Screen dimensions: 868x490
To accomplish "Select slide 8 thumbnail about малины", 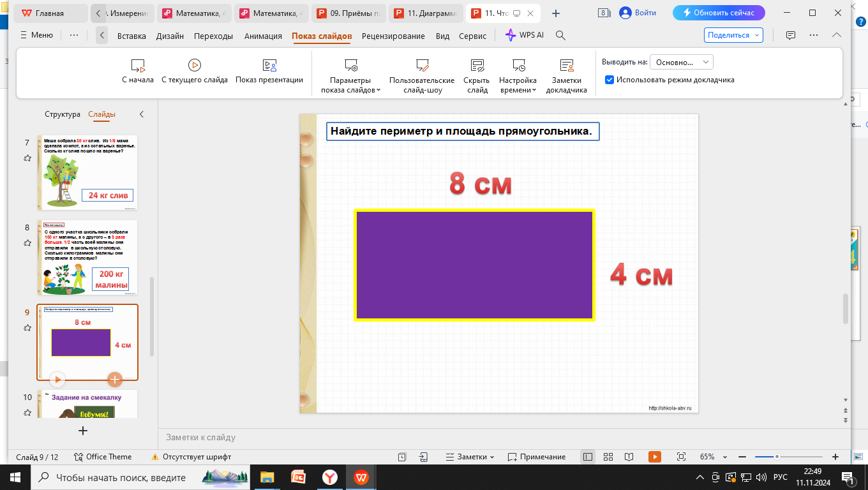I will pos(87,257).
